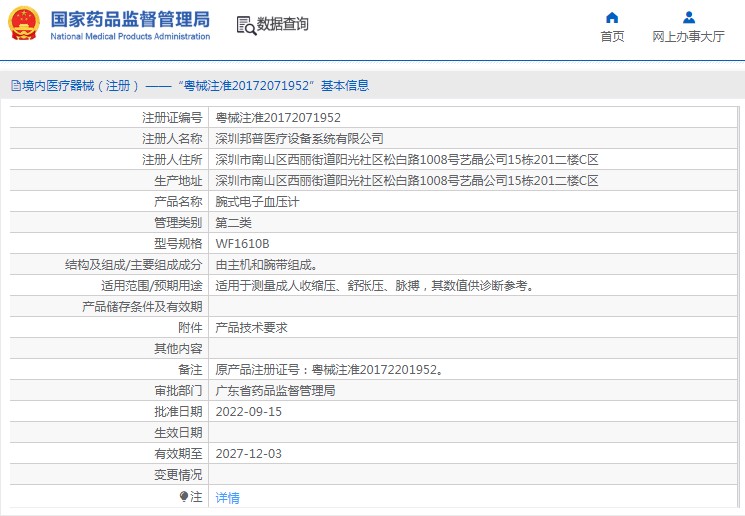The height and width of the screenshot is (516, 745).
Task: Click the 结构及组成/主要组成成分 label
Action: pos(134,265)
